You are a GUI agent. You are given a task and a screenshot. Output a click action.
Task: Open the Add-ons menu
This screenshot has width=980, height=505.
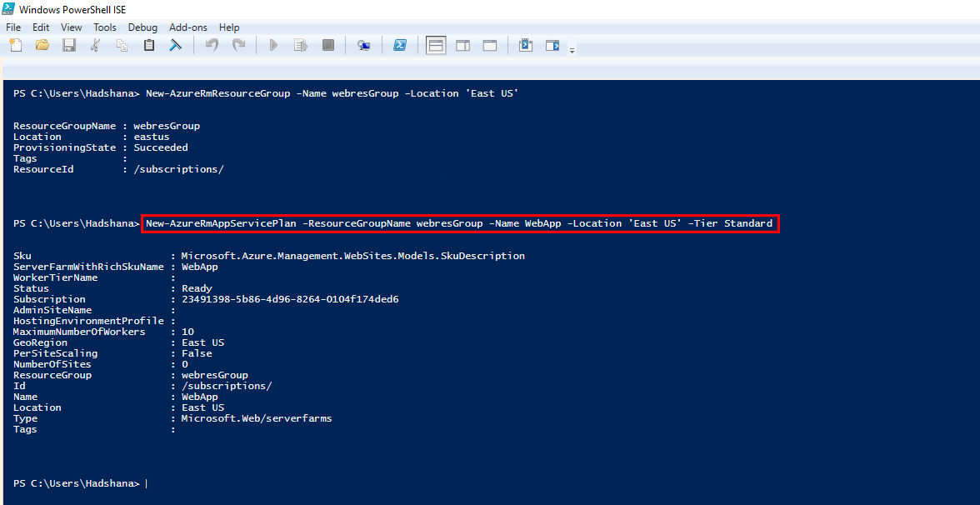coord(187,27)
